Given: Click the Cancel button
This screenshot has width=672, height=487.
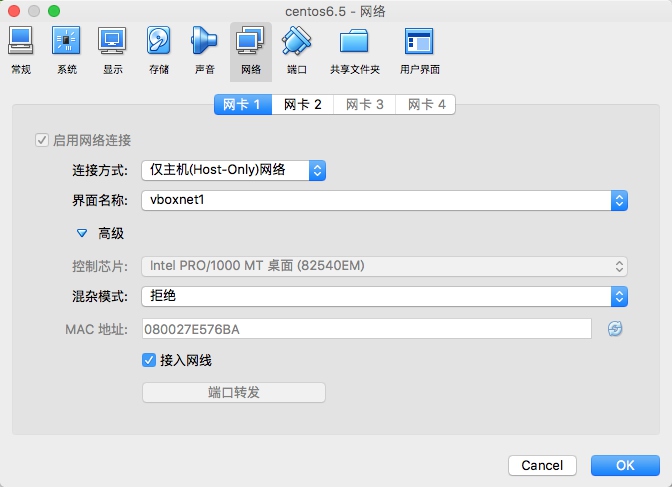Looking at the screenshot, I should [542, 465].
